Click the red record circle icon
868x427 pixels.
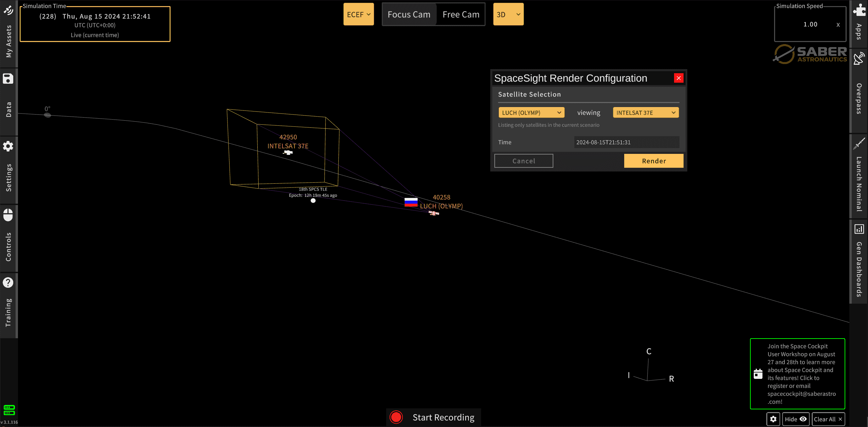pos(396,417)
